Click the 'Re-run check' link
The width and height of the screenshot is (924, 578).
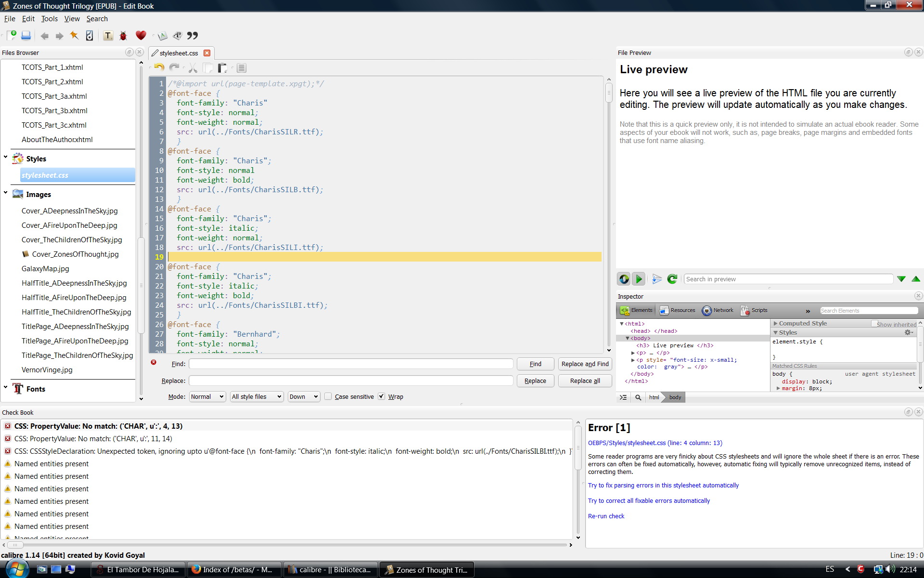(x=606, y=516)
